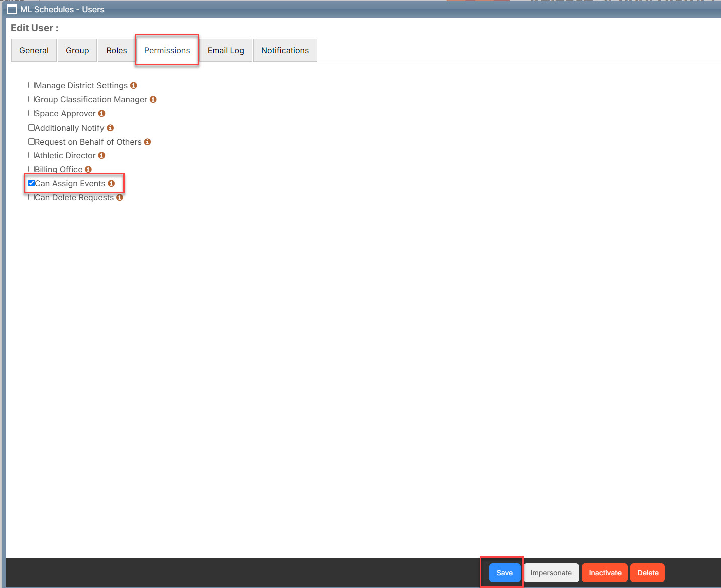Image resolution: width=721 pixels, height=588 pixels.
Task: Check the Group Classification Manager box
Action: tap(31, 99)
